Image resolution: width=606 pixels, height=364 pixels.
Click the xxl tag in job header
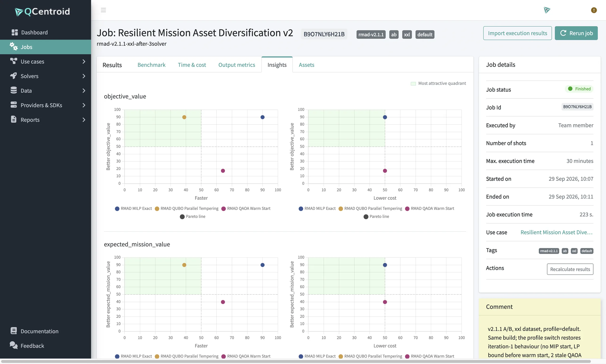coord(407,35)
